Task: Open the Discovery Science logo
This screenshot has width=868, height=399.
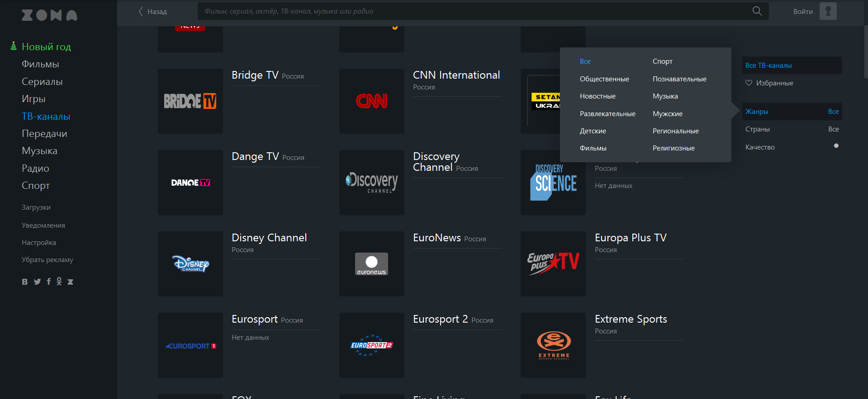Action: click(x=553, y=182)
